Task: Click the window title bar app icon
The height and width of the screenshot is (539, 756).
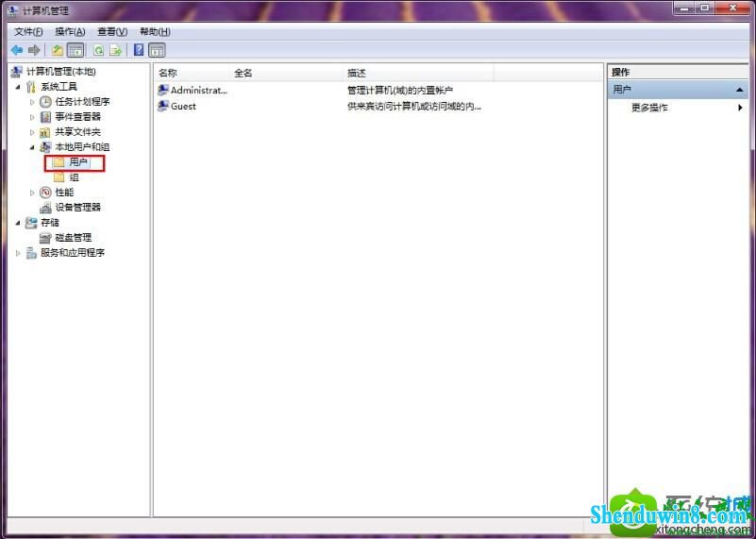Action: point(12,10)
